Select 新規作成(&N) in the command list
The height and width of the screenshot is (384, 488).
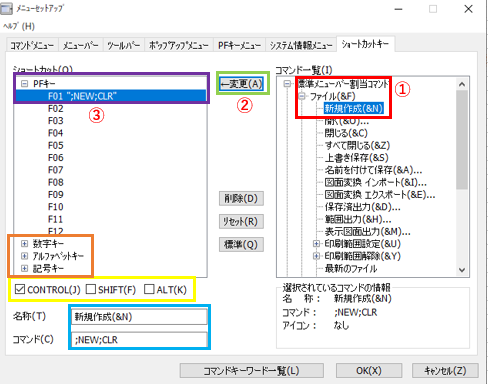pyautogui.click(x=354, y=108)
